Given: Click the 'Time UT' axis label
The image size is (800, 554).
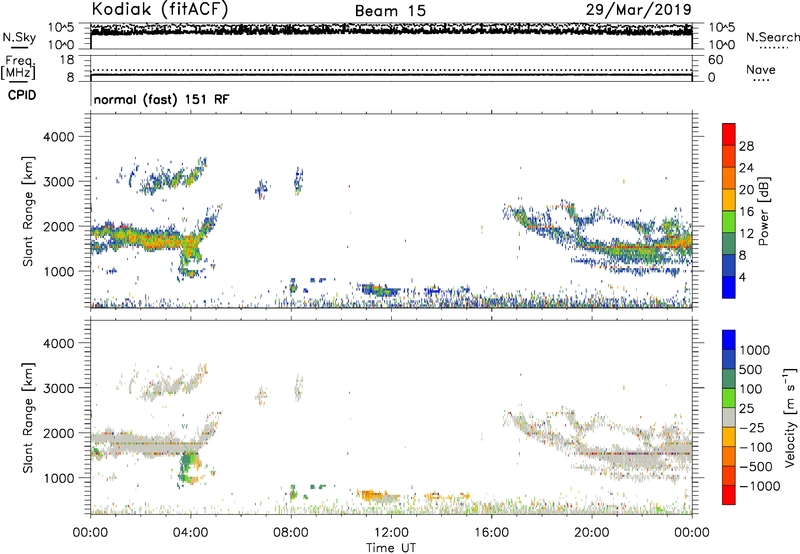Looking at the screenshot, I should coord(391,548).
